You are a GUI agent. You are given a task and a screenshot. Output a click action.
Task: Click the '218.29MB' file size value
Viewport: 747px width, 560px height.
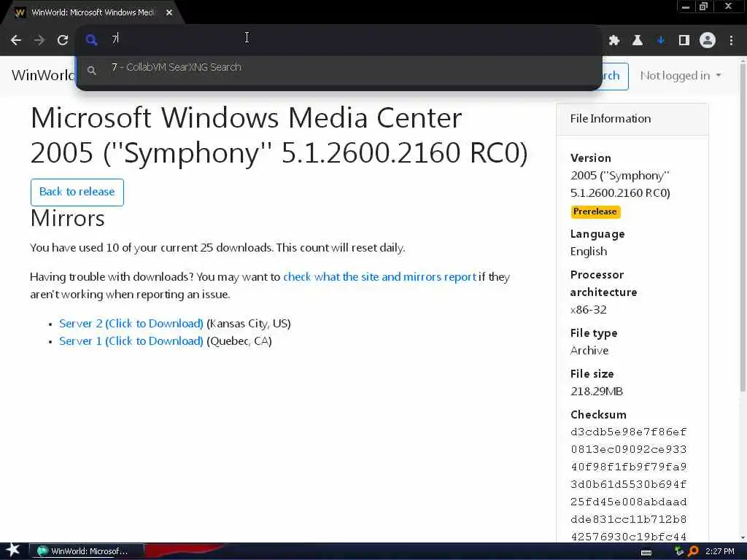(597, 392)
